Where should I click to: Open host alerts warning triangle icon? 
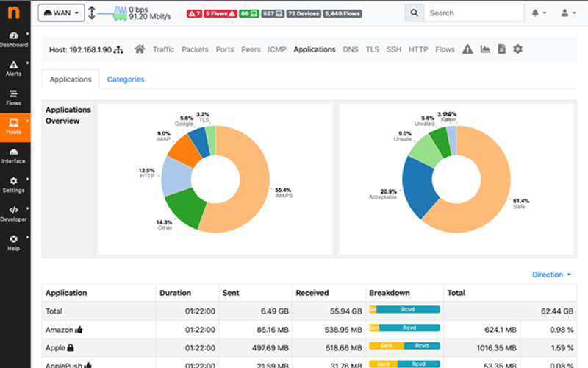(x=467, y=49)
